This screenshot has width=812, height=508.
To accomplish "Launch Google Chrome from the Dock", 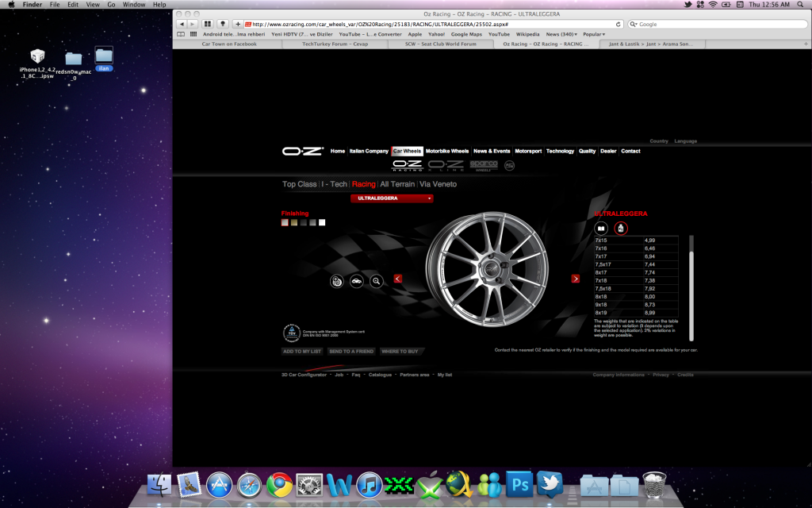I will pyautogui.click(x=279, y=486).
